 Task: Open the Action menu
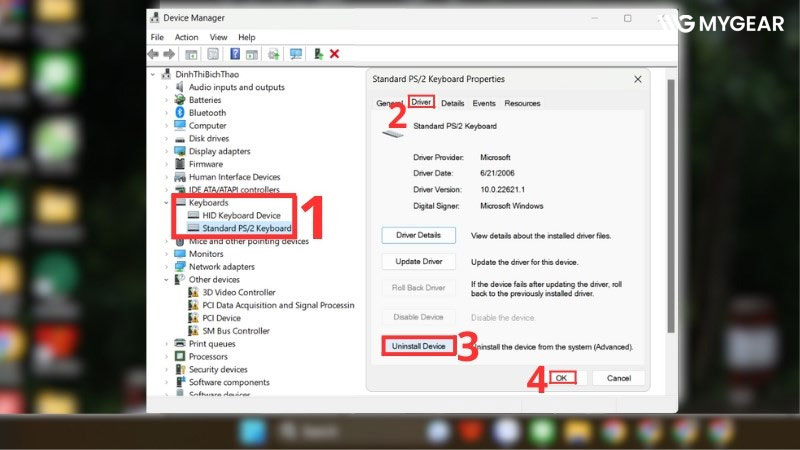186,37
